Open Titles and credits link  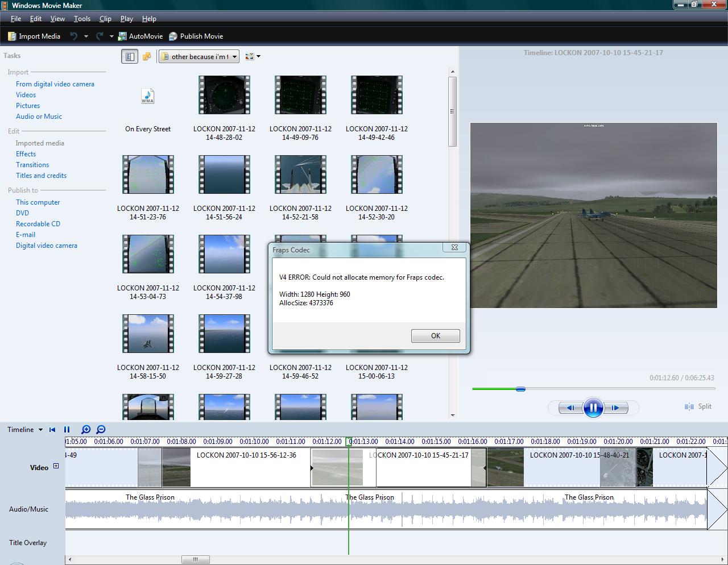click(x=41, y=175)
